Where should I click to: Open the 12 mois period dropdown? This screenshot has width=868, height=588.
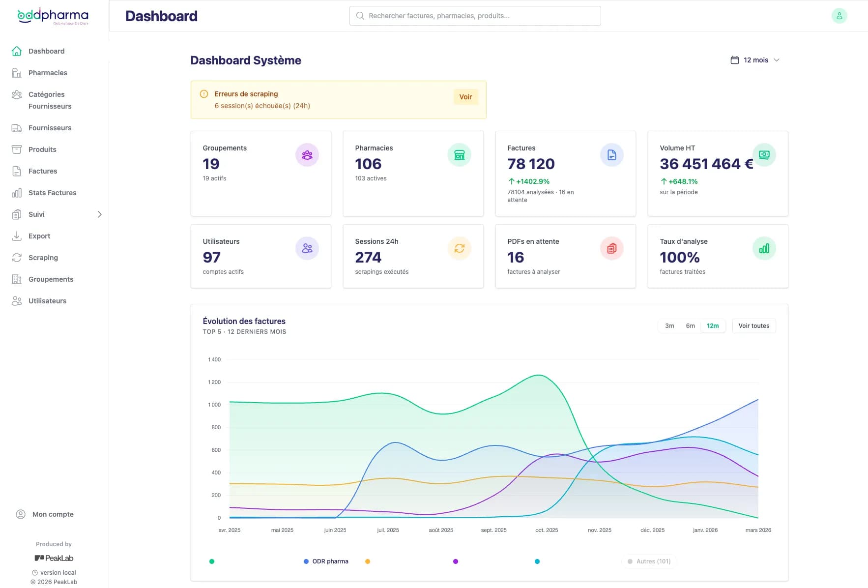[x=755, y=60]
